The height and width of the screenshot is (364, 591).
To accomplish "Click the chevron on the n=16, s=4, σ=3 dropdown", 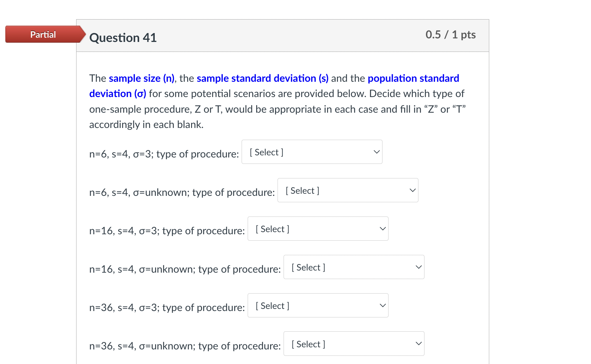I will [382, 229].
